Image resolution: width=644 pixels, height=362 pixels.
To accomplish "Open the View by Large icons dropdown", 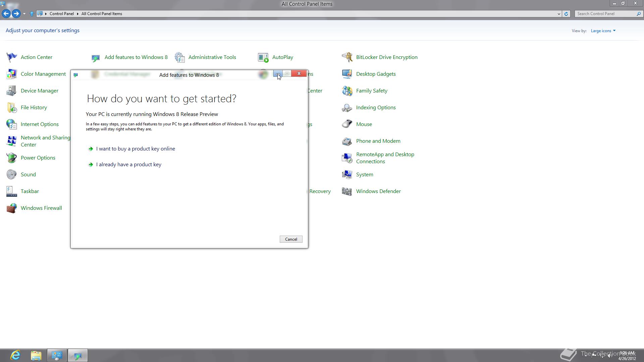I will tap(603, 31).
